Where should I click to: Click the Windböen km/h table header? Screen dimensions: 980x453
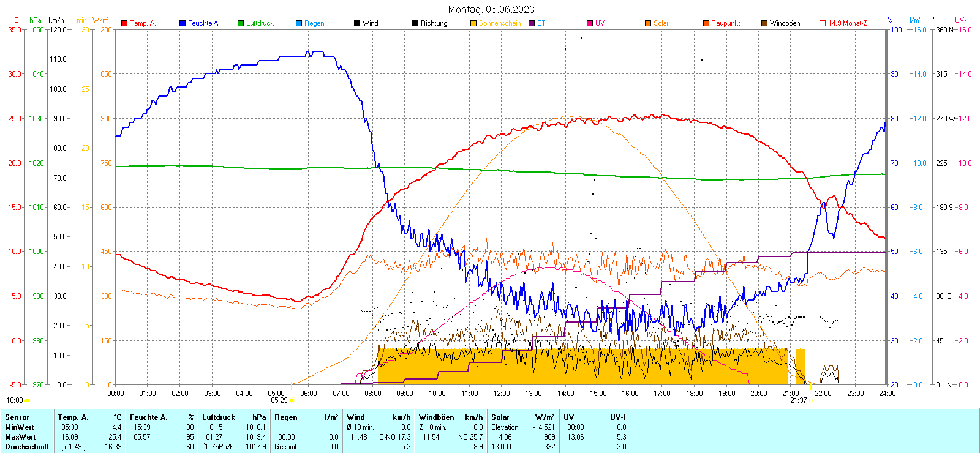[450, 417]
